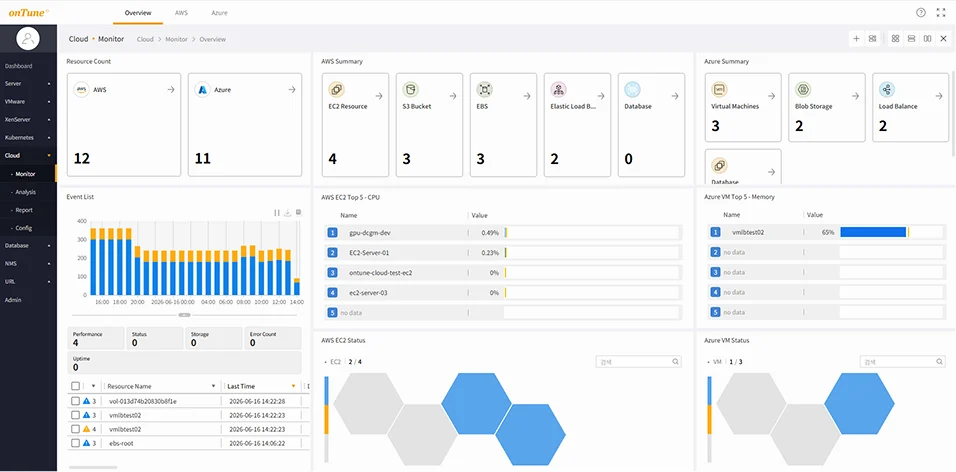Expand the Kubernetes sidebar menu
Screen dimensions: 956x472
coord(28,138)
